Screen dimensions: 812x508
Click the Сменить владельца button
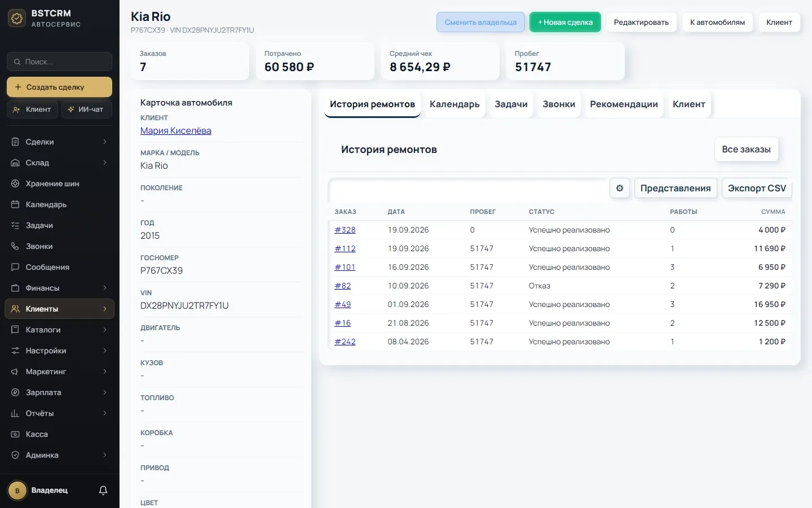click(480, 22)
